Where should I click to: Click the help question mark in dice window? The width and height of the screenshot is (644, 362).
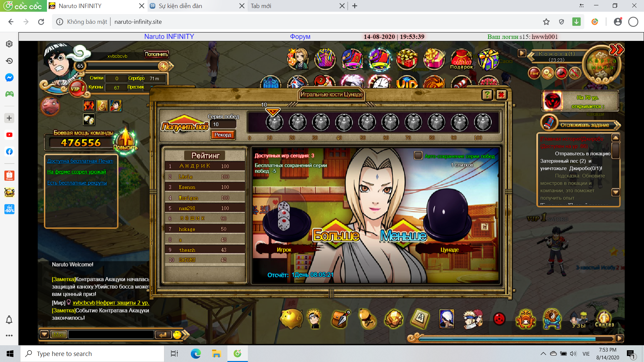pyautogui.click(x=487, y=95)
